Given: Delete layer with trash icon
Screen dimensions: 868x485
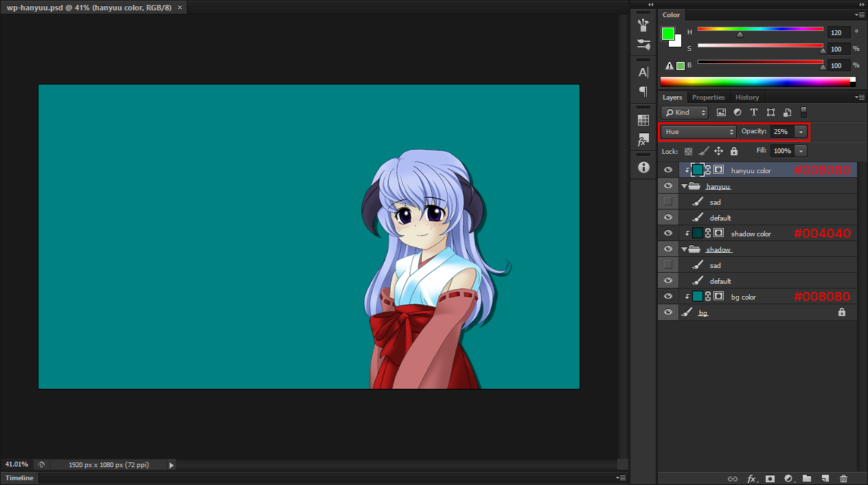Looking at the screenshot, I should coord(843,478).
